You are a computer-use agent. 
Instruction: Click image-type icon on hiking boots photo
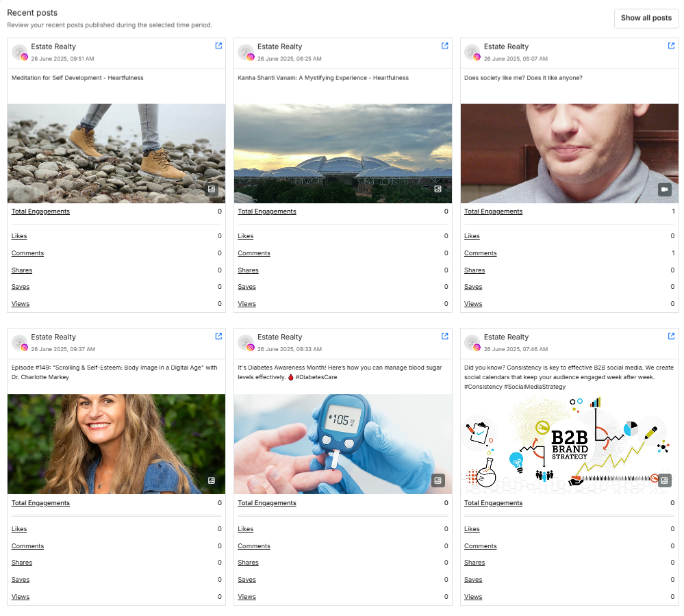(x=212, y=189)
